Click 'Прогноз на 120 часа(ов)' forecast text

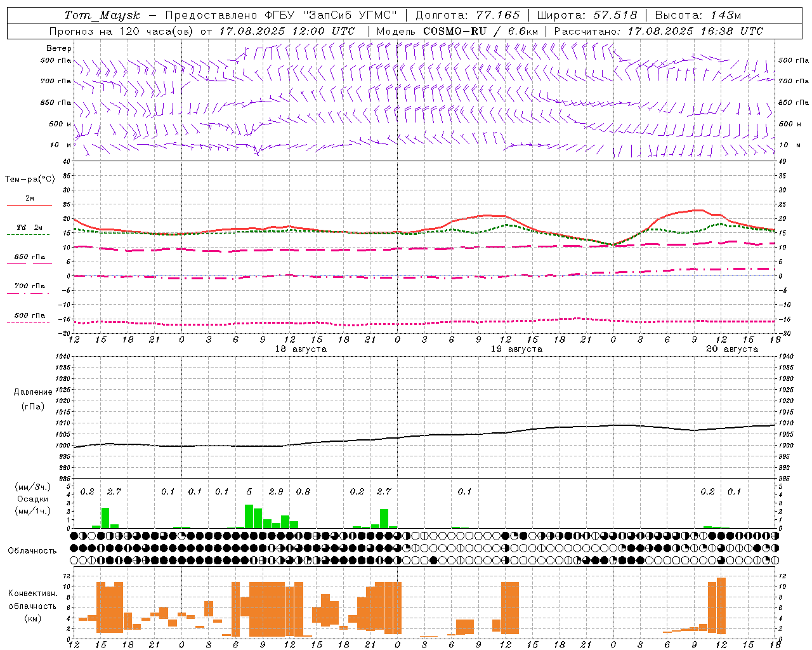(122, 31)
